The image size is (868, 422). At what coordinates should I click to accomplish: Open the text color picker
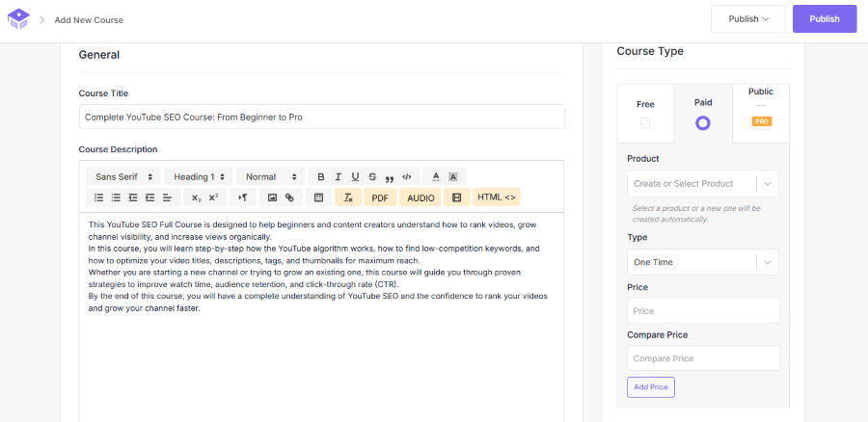[x=436, y=177]
